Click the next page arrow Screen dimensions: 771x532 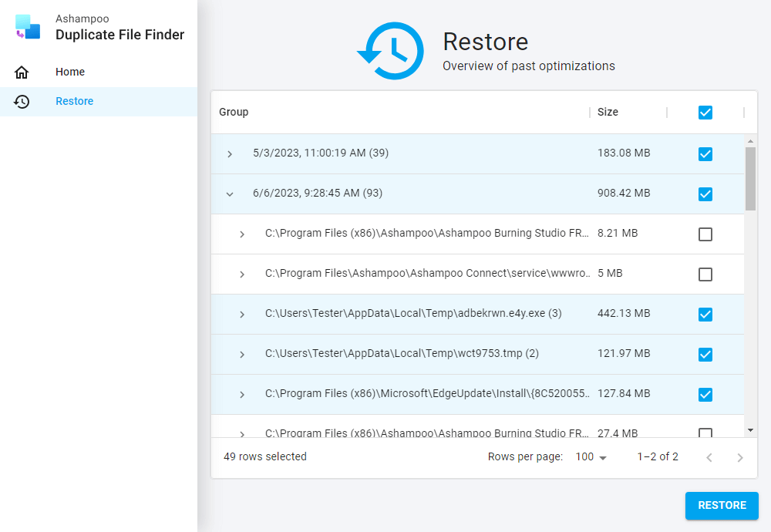pyautogui.click(x=739, y=456)
